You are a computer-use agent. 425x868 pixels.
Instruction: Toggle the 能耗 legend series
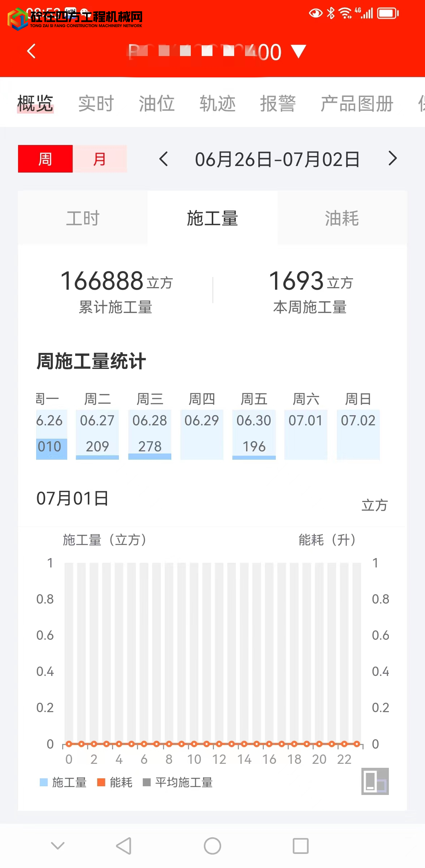[x=115, y=782]
